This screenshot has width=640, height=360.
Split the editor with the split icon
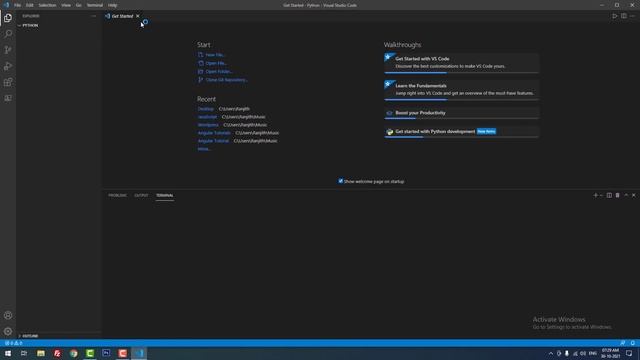624,16
